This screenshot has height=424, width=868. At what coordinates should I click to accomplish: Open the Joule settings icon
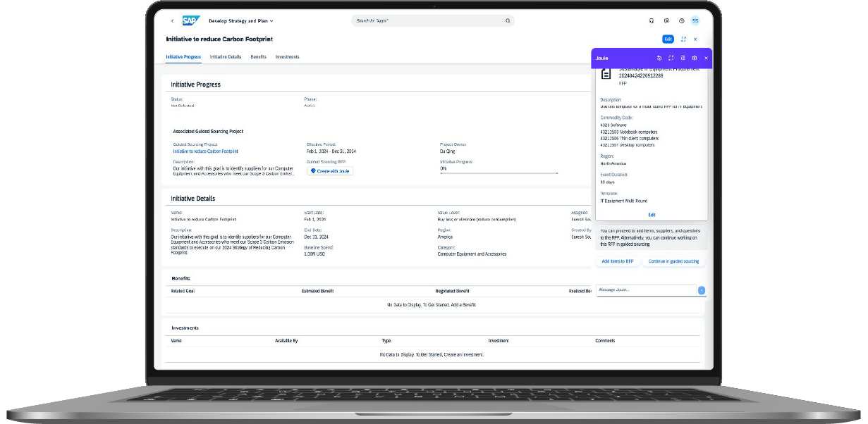[x=694, y=58]
